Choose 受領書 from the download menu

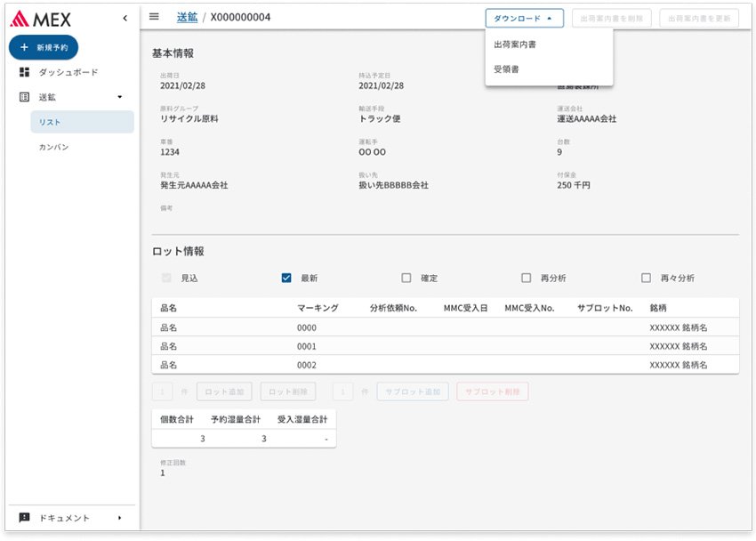coord(549,69)
